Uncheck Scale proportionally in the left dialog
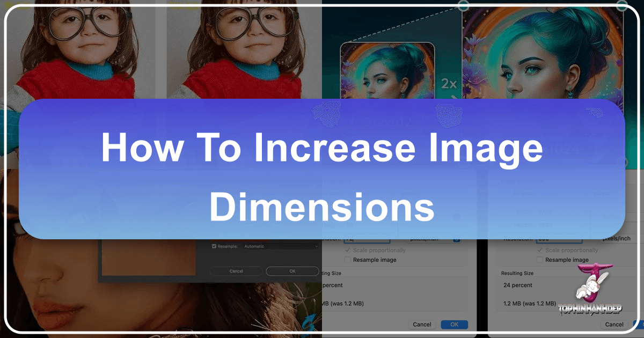Image resolution: width=644 pixels, height=338 pixels. 348,250
